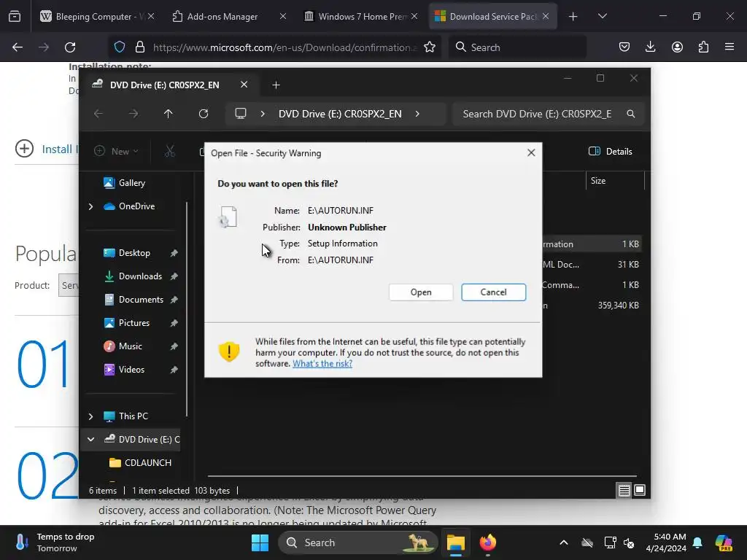Click the 5:40 AM taskbar clock
Viewport: 747px width, 560px height.
tap(666, 542)
